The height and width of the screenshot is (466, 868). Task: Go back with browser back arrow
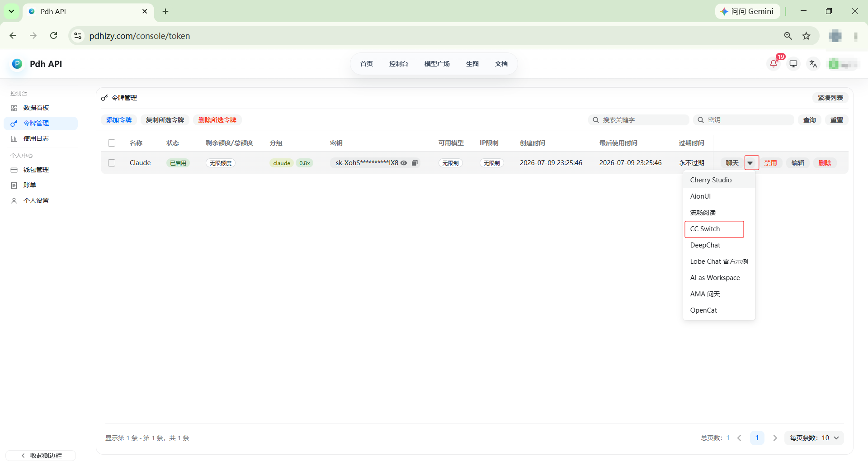[x=13, y=36]
